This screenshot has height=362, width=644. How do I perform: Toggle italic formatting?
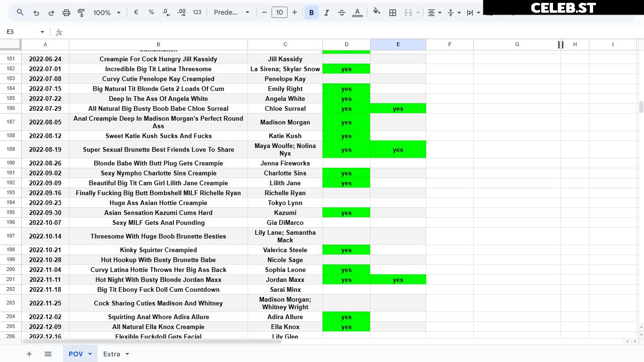[x=327, y=13]
